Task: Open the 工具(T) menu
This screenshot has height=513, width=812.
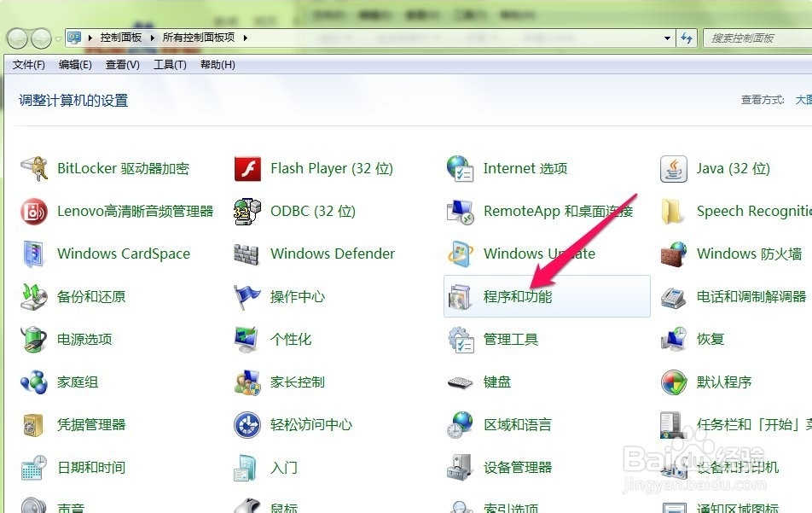Action: click(x=170, y=65)
